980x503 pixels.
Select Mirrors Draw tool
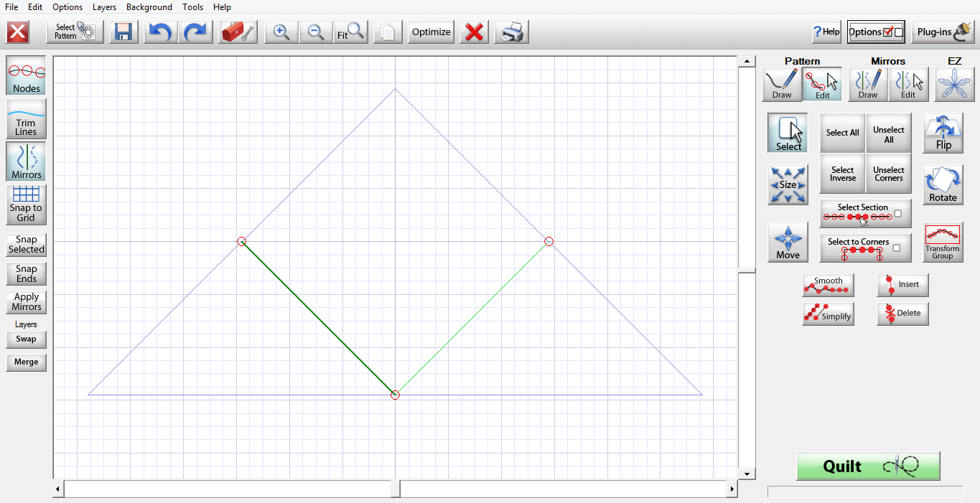point(868,85)
